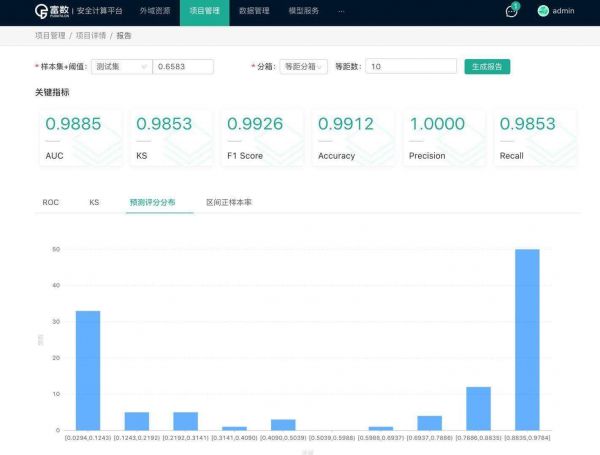Click the 富数 logo icon
The image size is (600, 455).
coord(42,12)
